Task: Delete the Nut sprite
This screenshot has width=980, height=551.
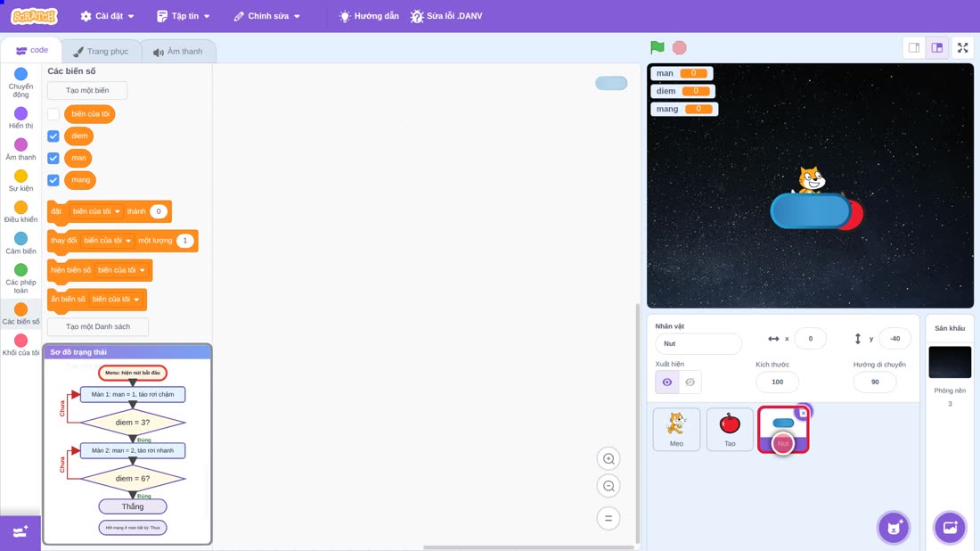Action: (803, 413)
